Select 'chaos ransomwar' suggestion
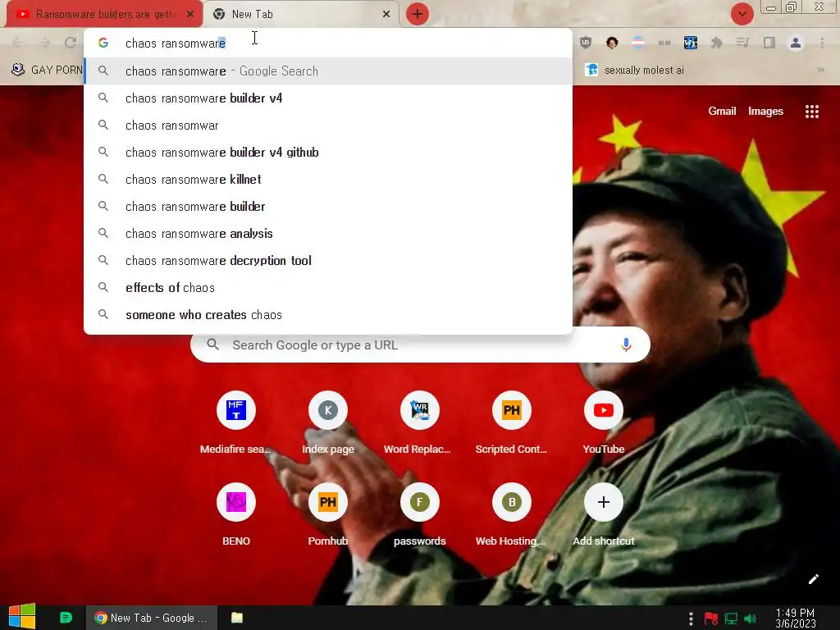840x630 pixels. pyautogui.click(x=328, y=126)
